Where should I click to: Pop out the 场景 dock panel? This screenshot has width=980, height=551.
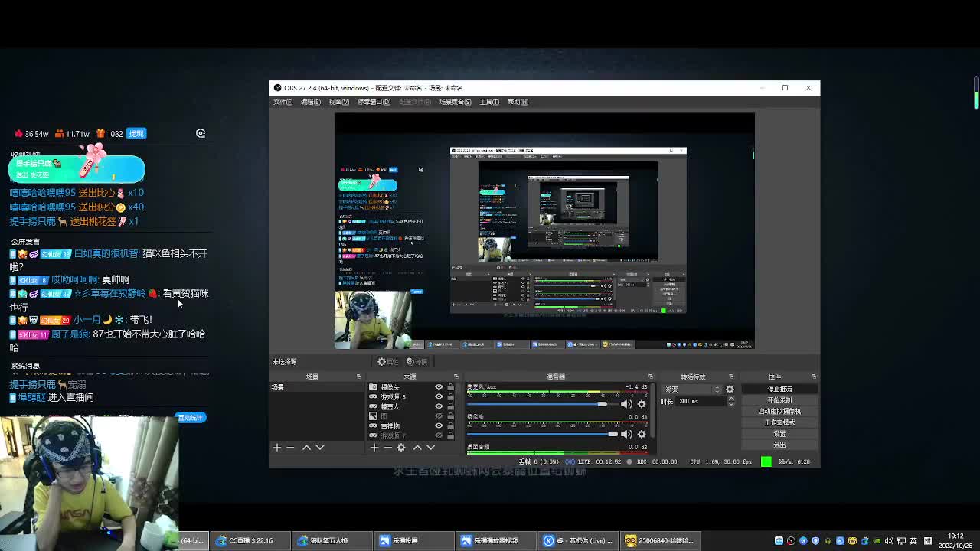point(358,377)
